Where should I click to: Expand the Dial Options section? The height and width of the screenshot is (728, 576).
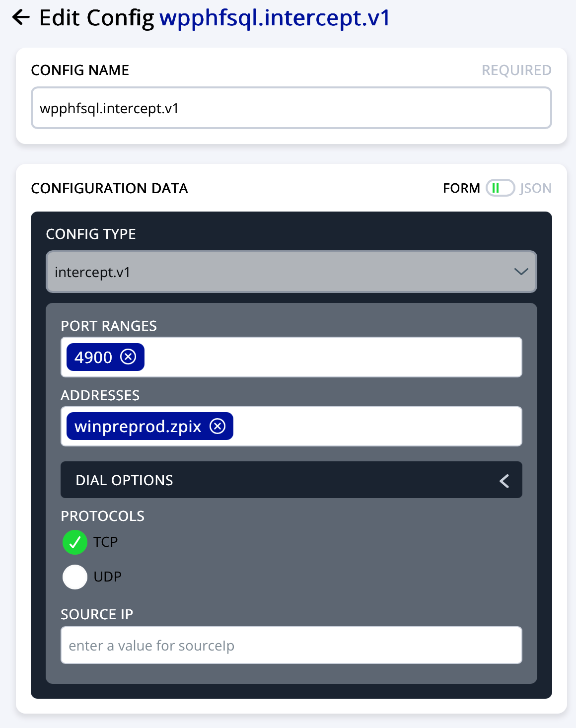(291, 480)
